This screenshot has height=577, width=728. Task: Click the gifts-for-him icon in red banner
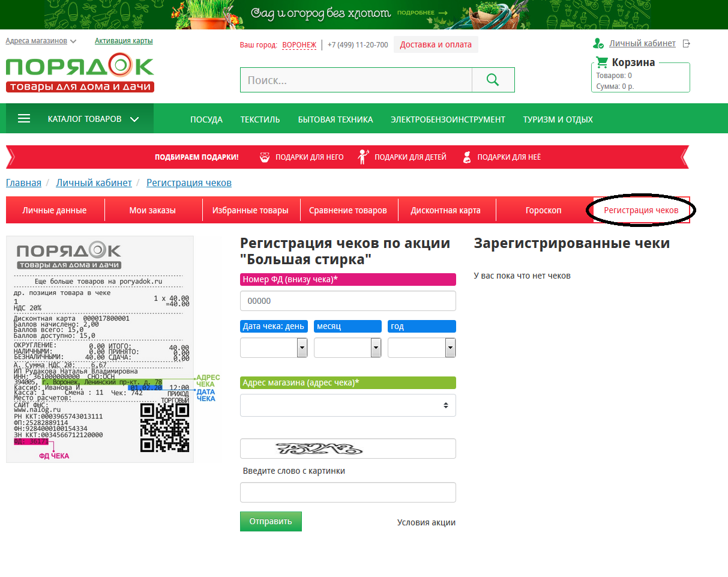click(x=265, y=157)
